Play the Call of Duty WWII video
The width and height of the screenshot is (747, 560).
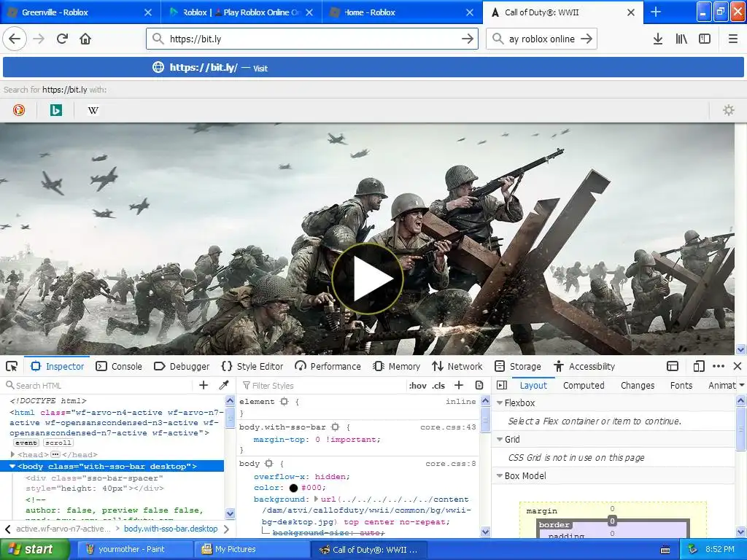click(368, 279)
